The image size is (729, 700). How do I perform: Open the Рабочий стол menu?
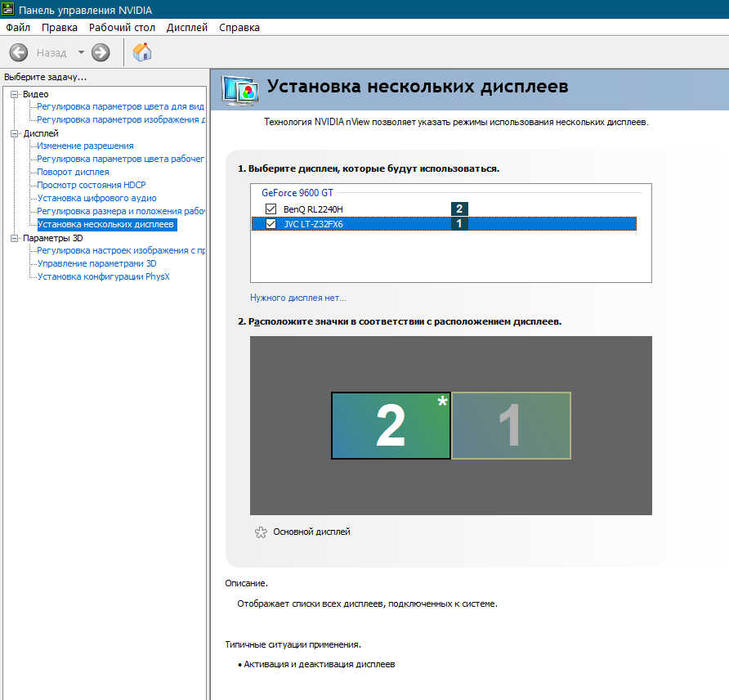[x=122, y=28]
